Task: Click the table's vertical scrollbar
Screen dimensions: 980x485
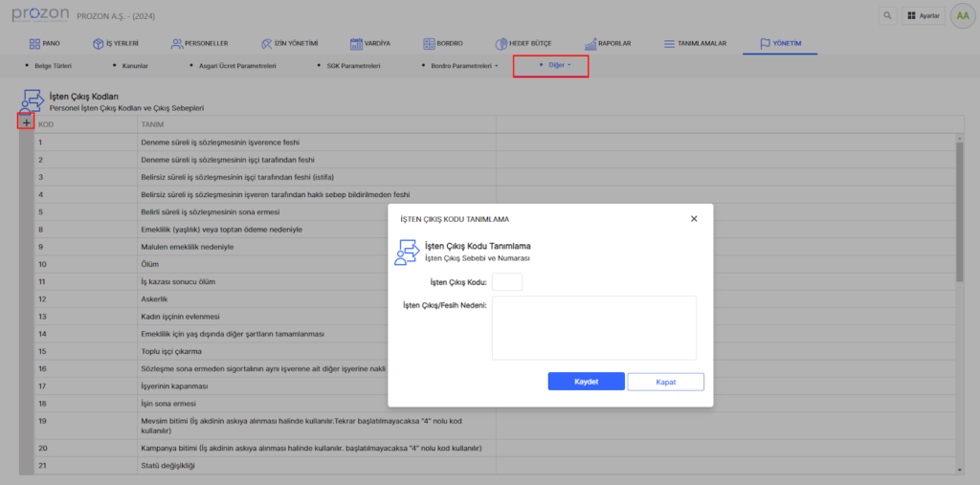Action: pyautogui.click(x=960, y=212)
